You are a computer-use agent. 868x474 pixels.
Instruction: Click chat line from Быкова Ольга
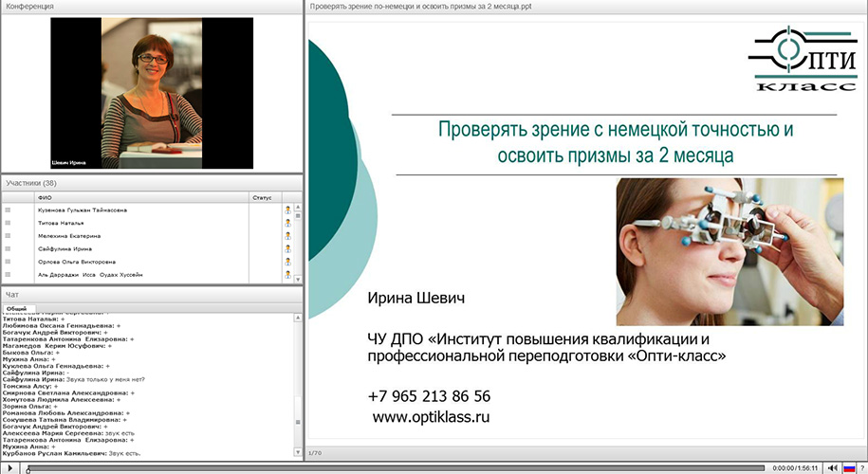(x=30, y=353)
